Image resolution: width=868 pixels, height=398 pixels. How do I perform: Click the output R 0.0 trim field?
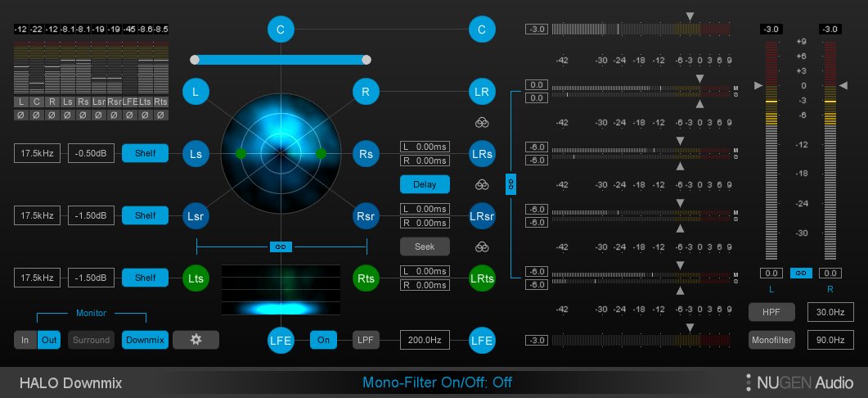830,274
